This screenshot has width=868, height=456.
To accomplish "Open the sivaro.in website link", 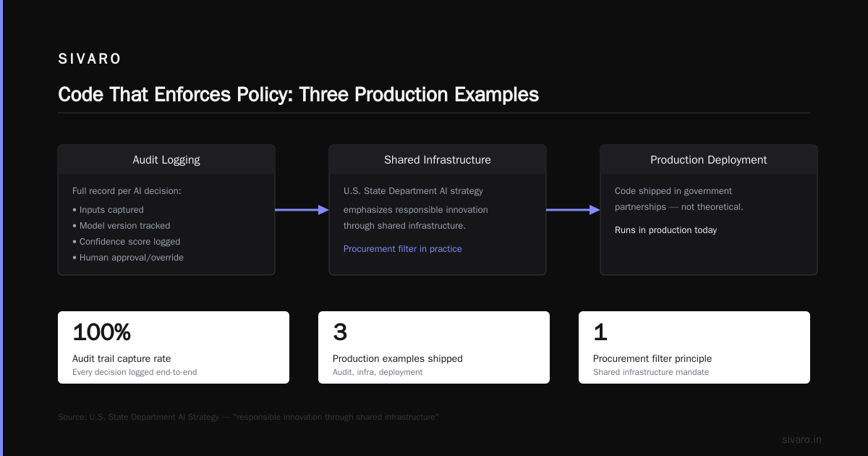I will point(802,440).
